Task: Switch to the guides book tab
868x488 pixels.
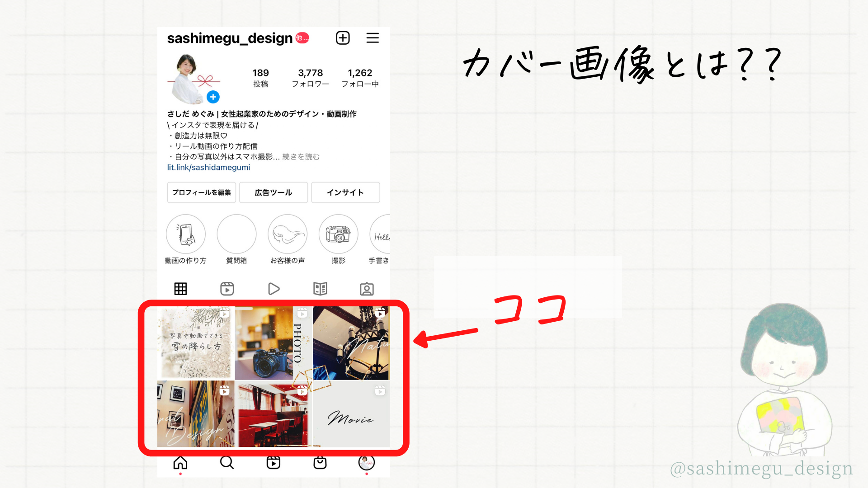Action: pos(320,289)
